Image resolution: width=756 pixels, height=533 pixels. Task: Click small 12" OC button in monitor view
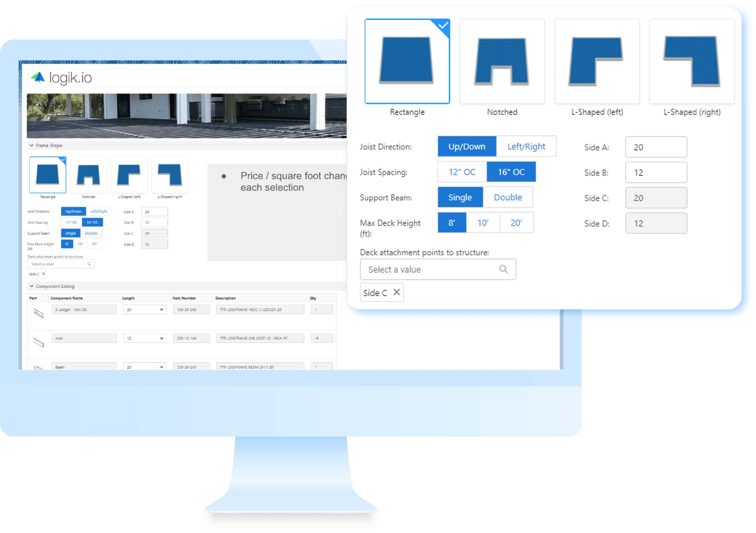click(x=71, y=222)
